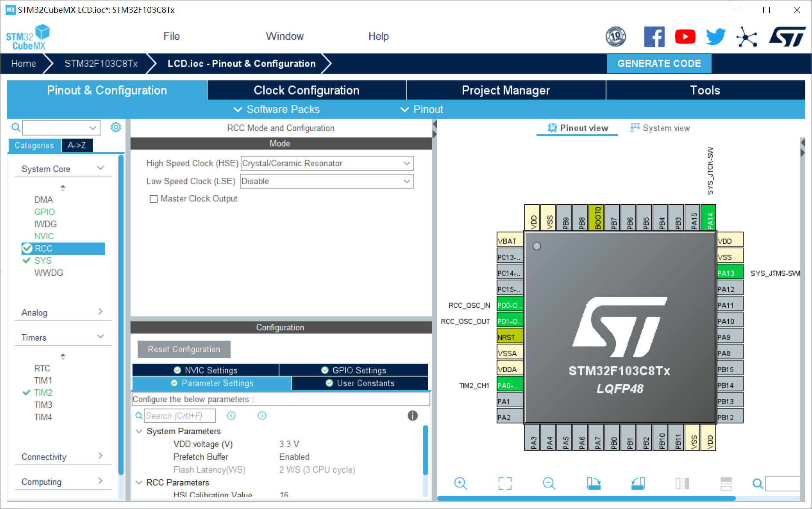812x509 pixels.
Task: Click GENERATE CODE button
Action: (x=659, y=64)
